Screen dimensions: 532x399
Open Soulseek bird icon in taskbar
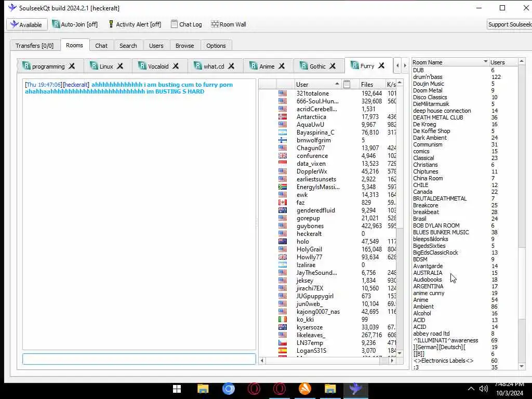click(355, 389)
